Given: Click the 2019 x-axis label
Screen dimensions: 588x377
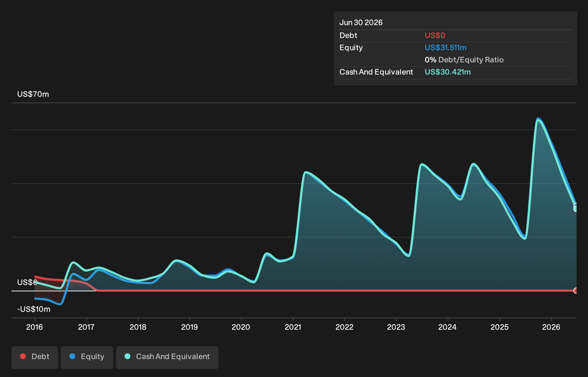Looking at the screenshot, I should (189, 327).
